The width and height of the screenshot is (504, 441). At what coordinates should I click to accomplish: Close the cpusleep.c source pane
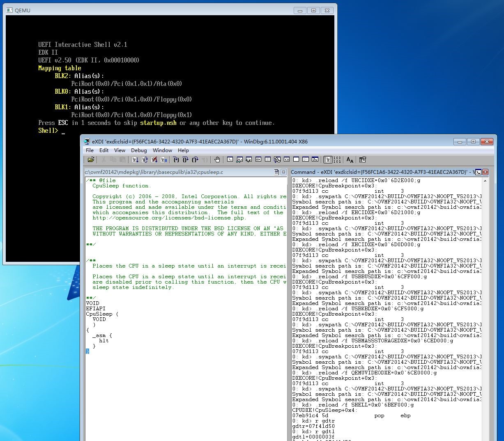pos(283,172)
